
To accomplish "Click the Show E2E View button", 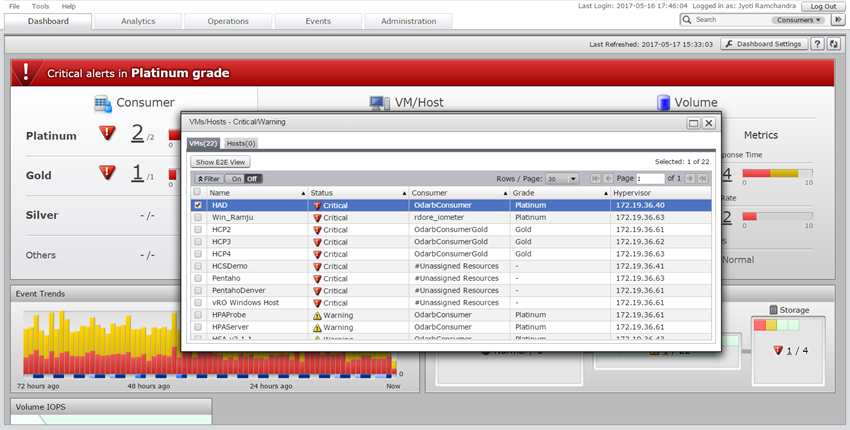I will [x=221, y=162].
